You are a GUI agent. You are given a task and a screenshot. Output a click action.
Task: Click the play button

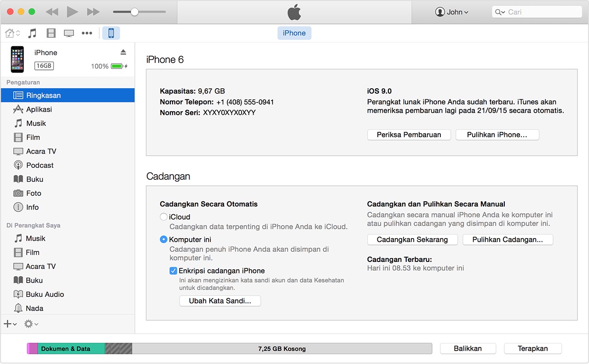72,12
